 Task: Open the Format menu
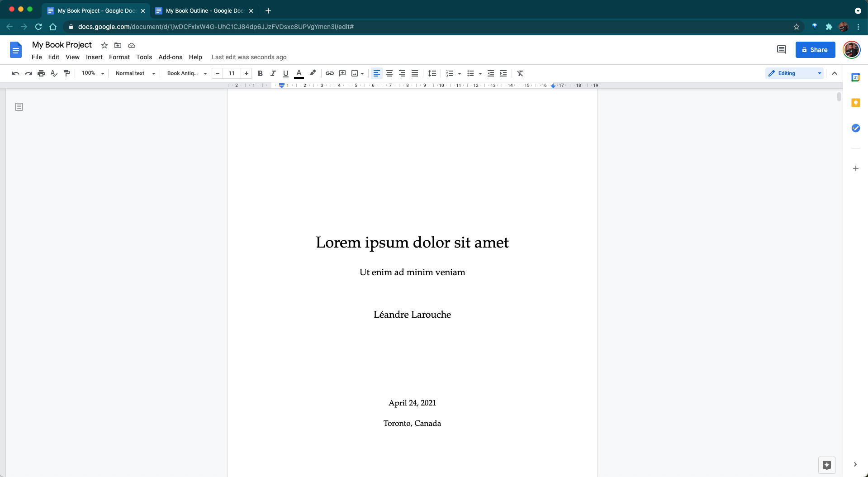point(119,57)
